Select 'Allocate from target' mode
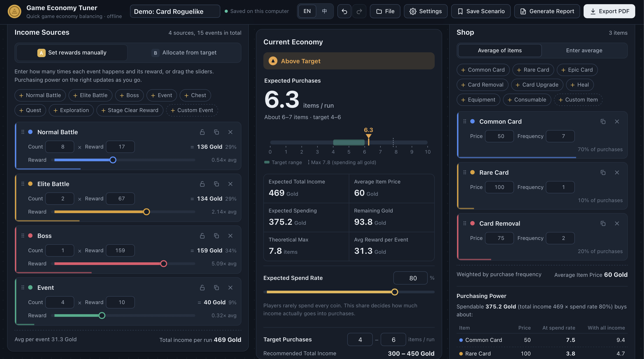Screen dimensions: 644x359 184,53
